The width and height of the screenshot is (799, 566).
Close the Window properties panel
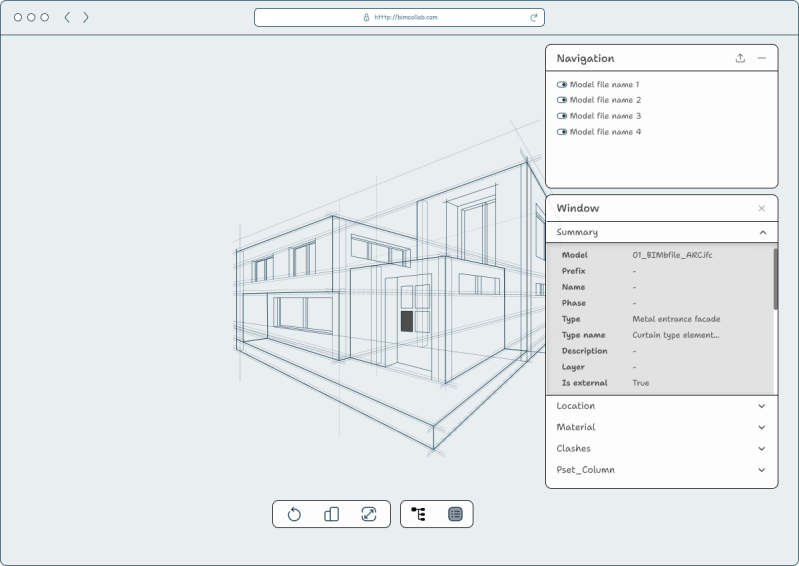pyautogui.click(x=762, y=208)
